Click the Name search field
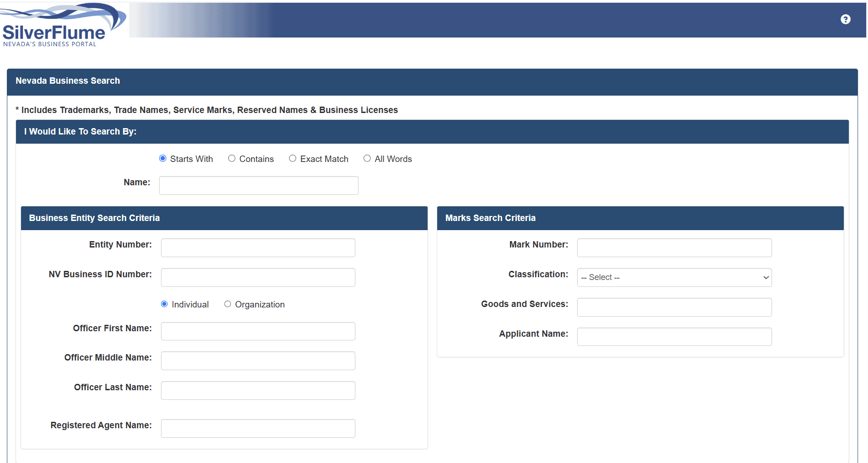The height and width of the screenshot is (463, 868). [258, 186]
